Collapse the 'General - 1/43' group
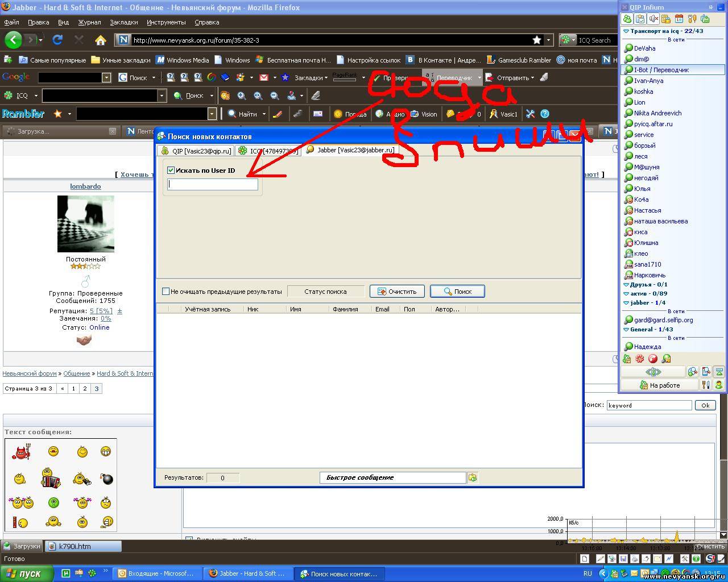Image resolution: width=728 pixels, height=582 pixels. 626,329
